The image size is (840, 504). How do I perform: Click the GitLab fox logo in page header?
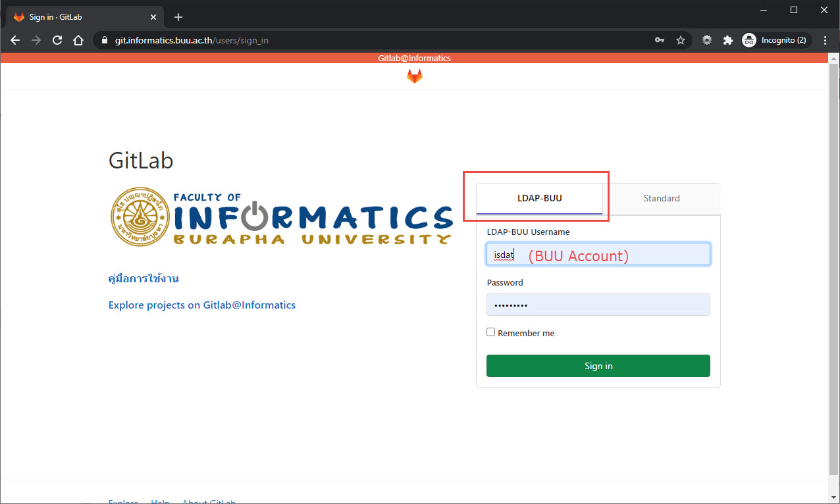pos(414,76)
